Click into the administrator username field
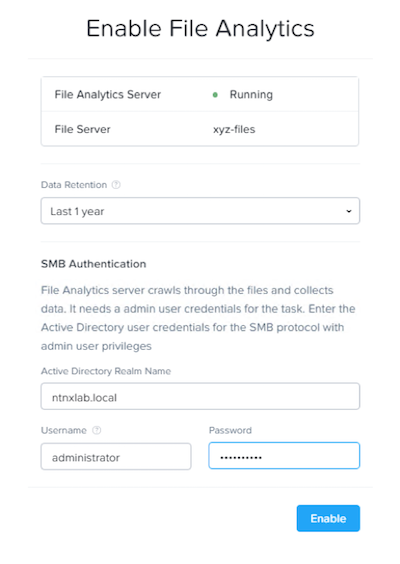The height and width of the screenshot is (564, 400). coord(116,456)
